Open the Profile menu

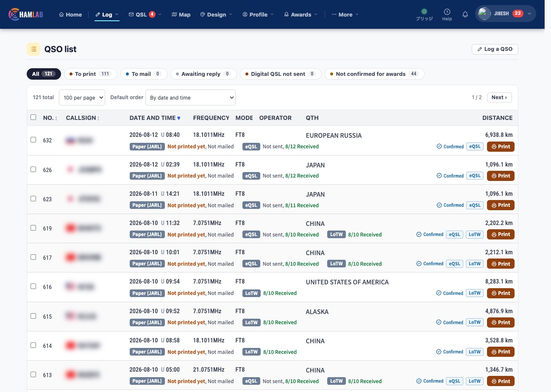(258, 14)
